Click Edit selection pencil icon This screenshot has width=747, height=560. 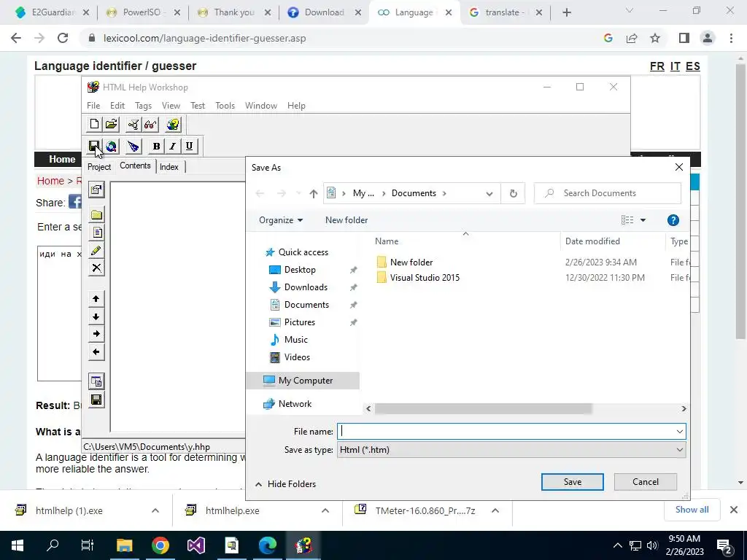96,250
